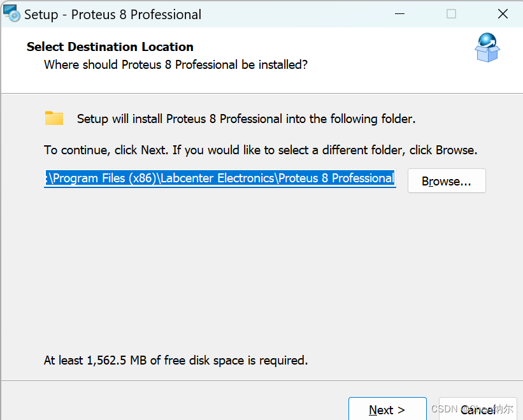Focus the destination folder path field
Viewport: 523px width, 420px height.
(x=220, y=178)
